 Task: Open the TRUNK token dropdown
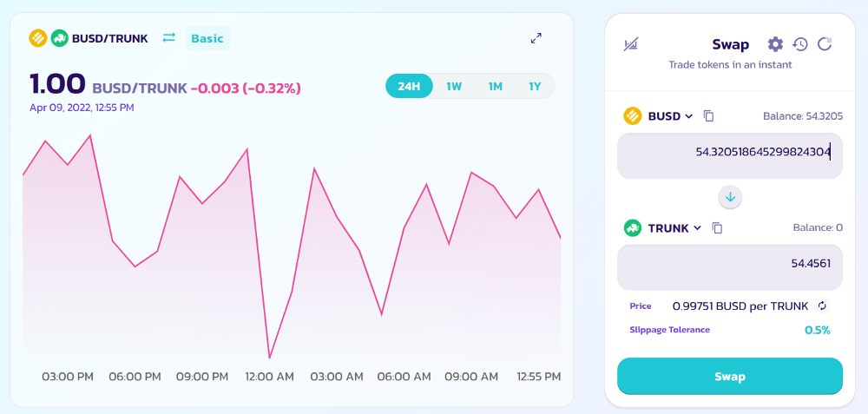662,227
